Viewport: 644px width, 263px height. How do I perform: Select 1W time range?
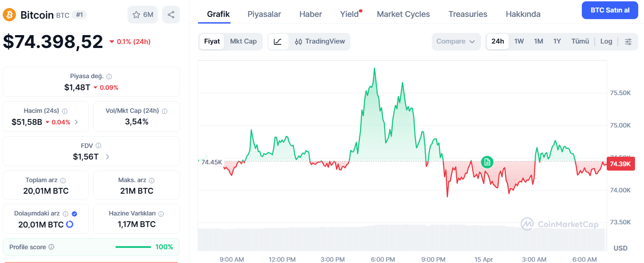click(519, 41)
